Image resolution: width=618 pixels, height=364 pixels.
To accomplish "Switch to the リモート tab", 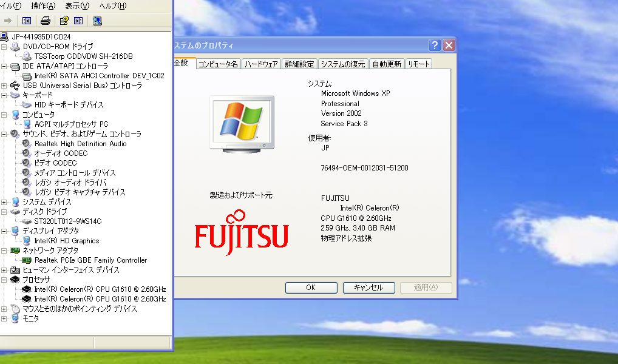I will pyautogui.click(x=418, y=64).
